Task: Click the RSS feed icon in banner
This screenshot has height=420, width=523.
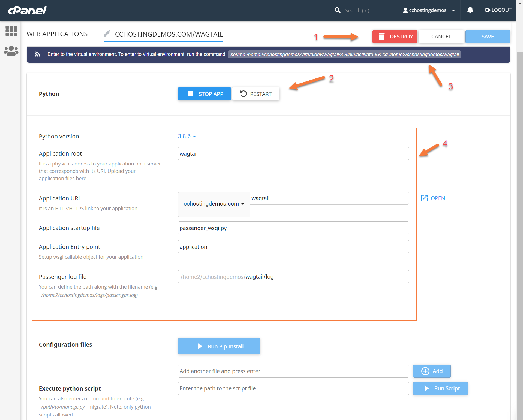Action: [38, 54]
